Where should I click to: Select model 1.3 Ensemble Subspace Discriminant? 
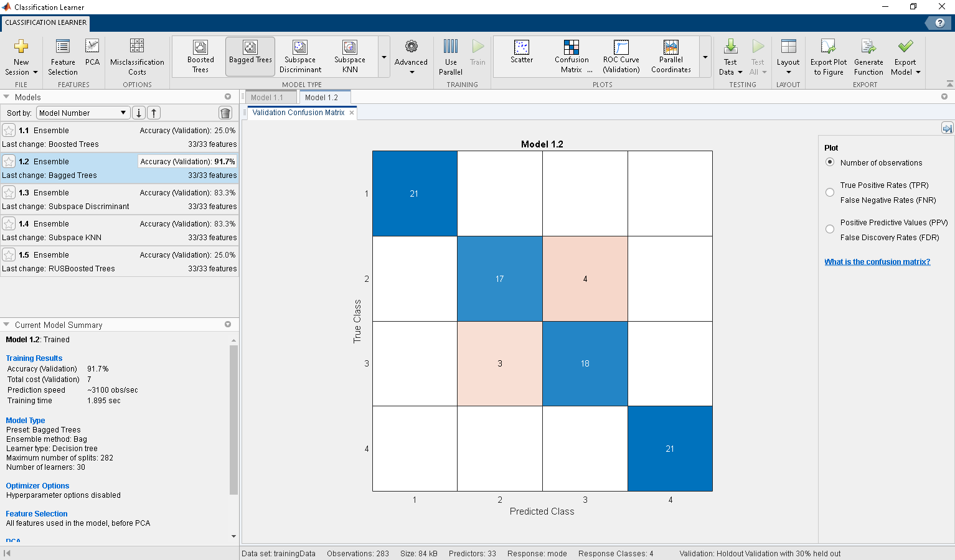point(120,199)
